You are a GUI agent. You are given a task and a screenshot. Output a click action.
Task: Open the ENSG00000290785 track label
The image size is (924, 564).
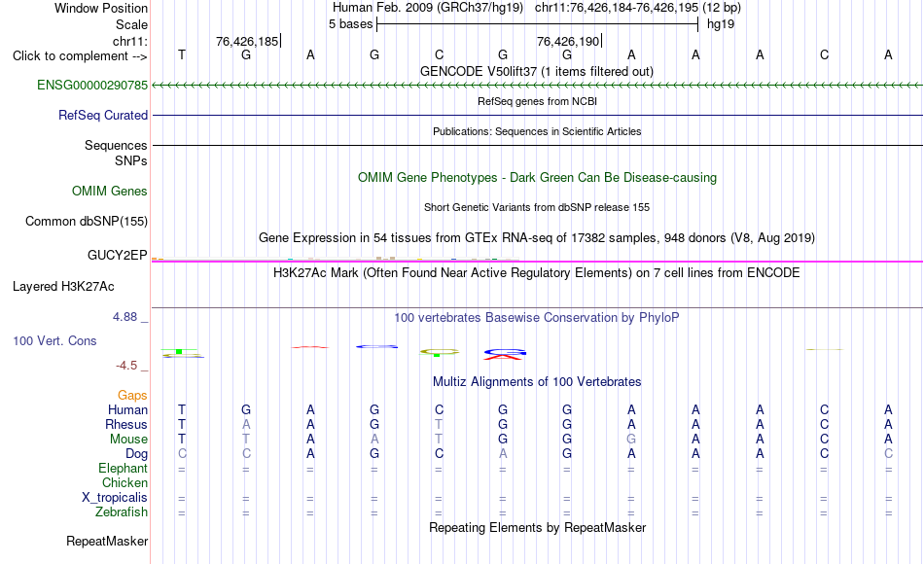92,85
